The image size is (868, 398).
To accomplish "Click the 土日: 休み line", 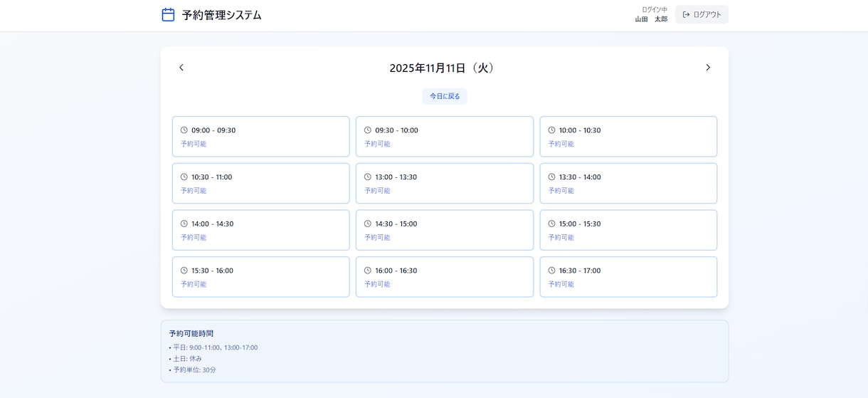I will [x=185, y=359].
